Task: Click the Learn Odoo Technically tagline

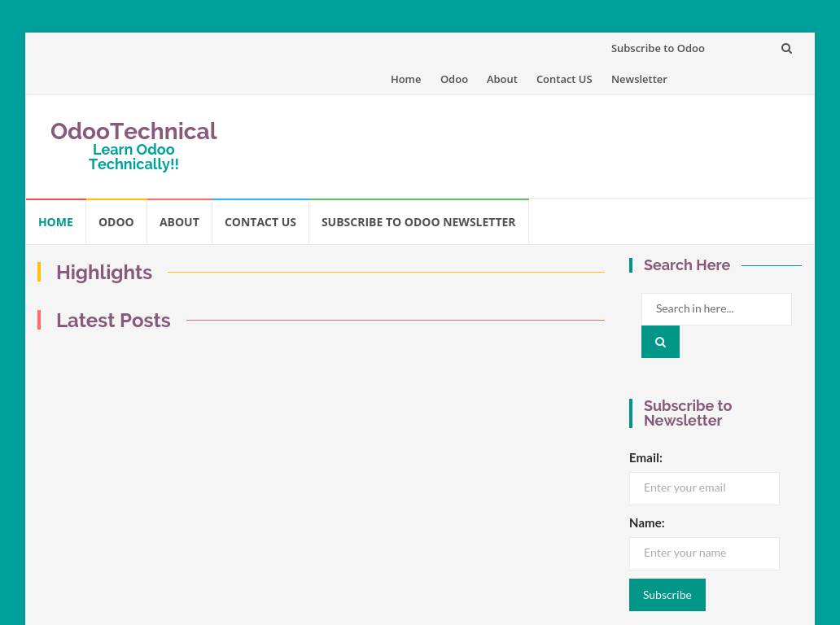Action: (133, 157)
